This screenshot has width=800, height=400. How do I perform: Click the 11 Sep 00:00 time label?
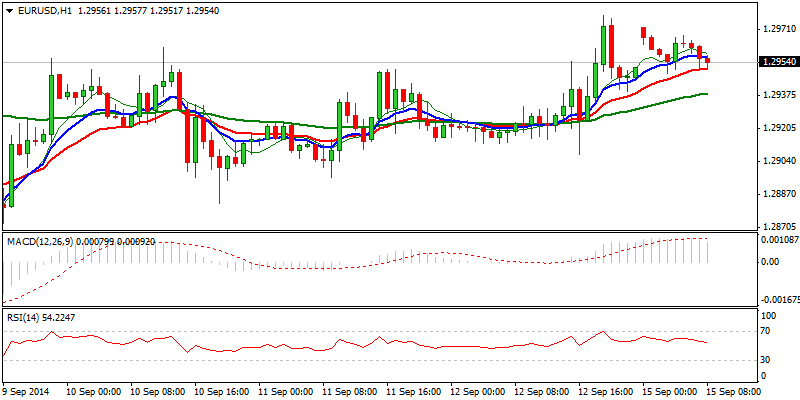tap(285, 392)
